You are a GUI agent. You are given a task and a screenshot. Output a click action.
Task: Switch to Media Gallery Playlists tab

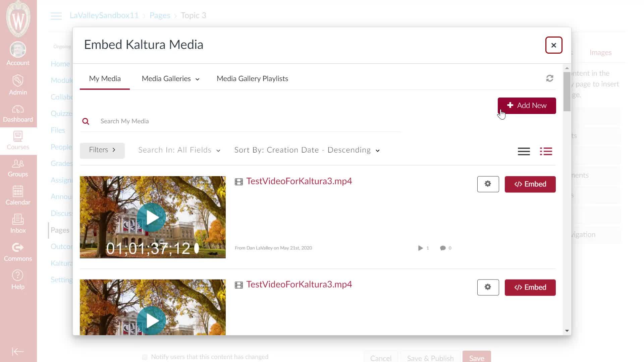tap(252, 79)
